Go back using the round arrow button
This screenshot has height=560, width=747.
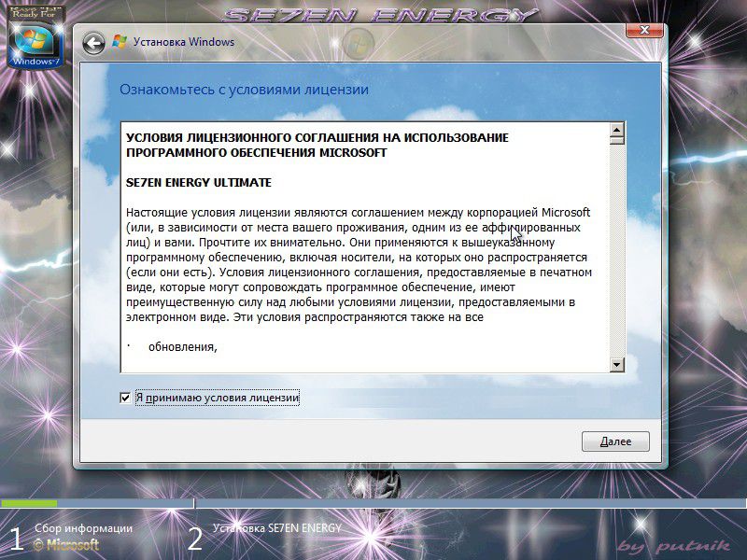(93, 43)
